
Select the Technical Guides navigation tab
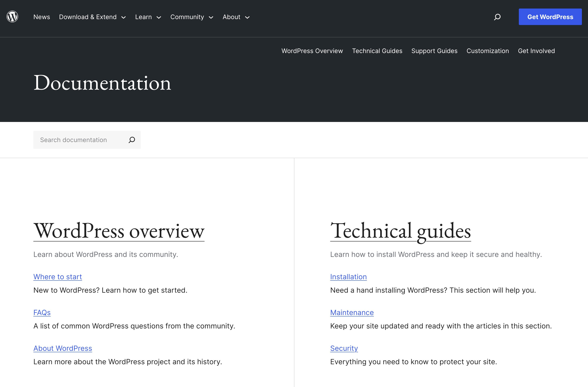pos(377,51)
